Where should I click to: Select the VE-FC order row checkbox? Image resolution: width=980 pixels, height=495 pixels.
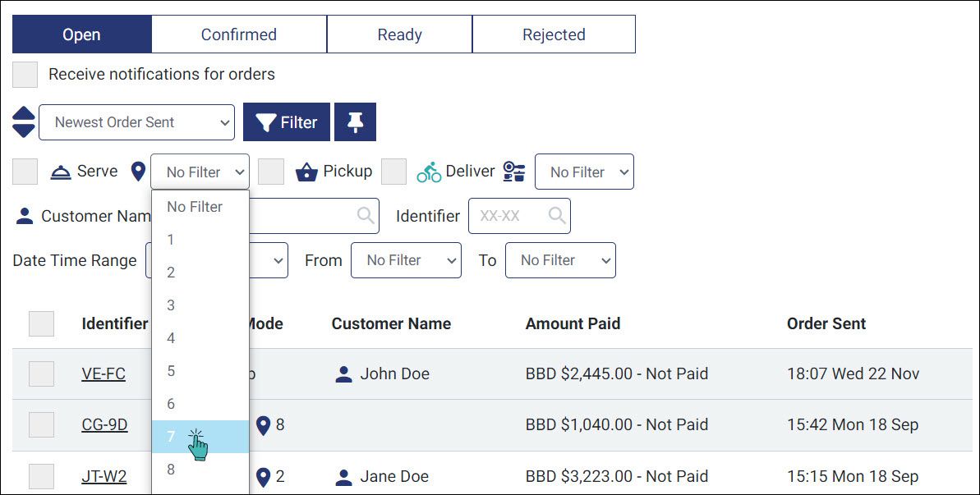click(x=41, y=374)
